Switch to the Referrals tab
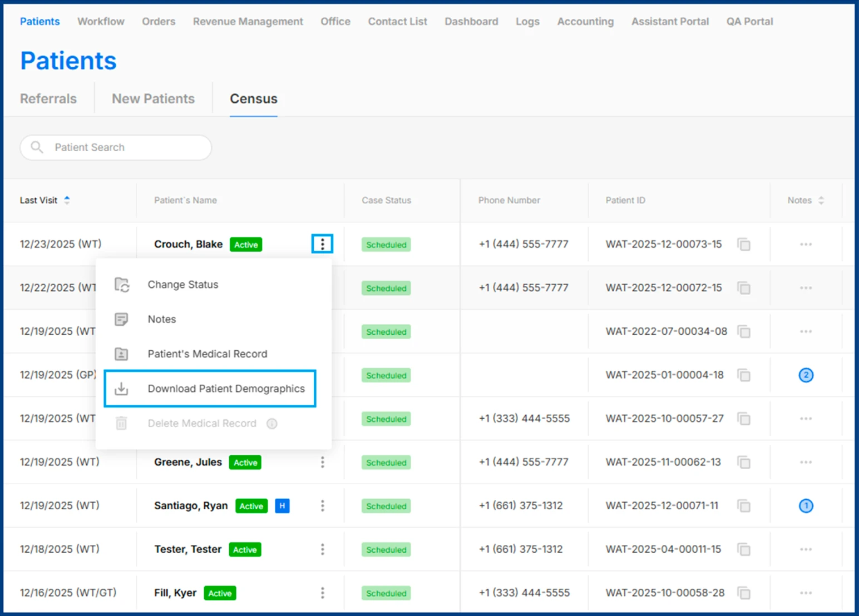The width and height of the screenshot is (859, 616). pyautogui.click(x=48, y=99)
